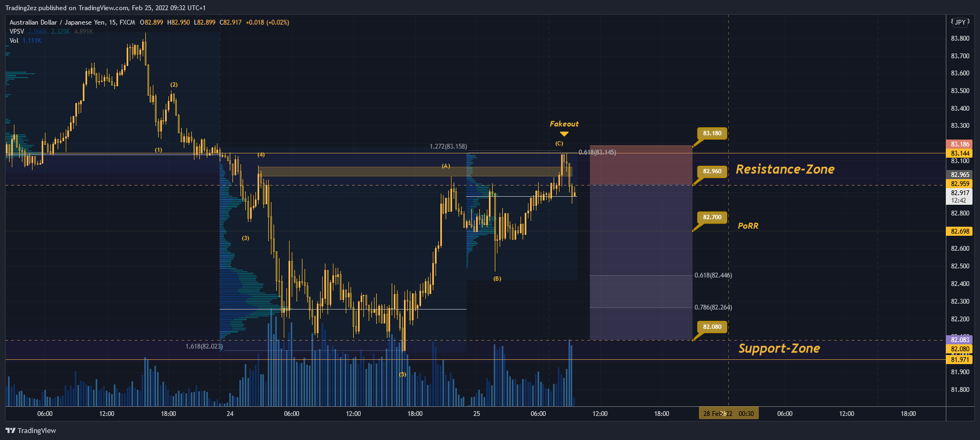The width and height of the screenshot is (980, 440).
Task: Click the 81.971 price axis label
Action: [x=960, y=360]
